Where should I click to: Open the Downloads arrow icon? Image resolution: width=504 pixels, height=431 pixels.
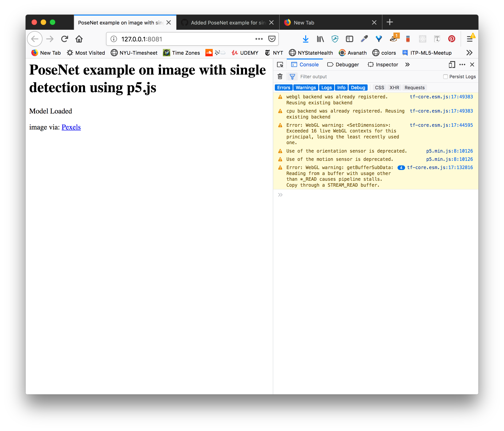tap(305, 39)
